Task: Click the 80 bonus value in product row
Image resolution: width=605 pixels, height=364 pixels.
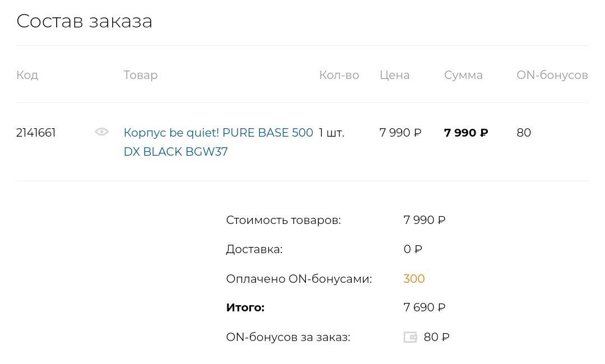Action: click(524, 133)
